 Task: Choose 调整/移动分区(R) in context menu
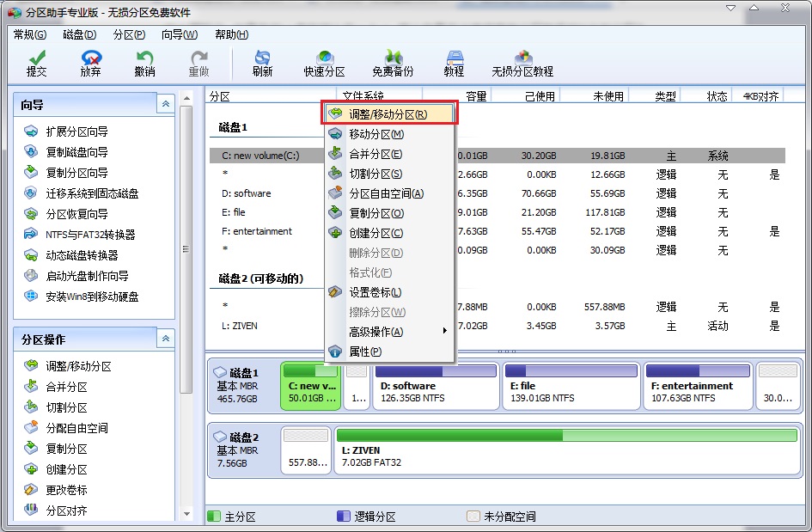coord(389,114)
